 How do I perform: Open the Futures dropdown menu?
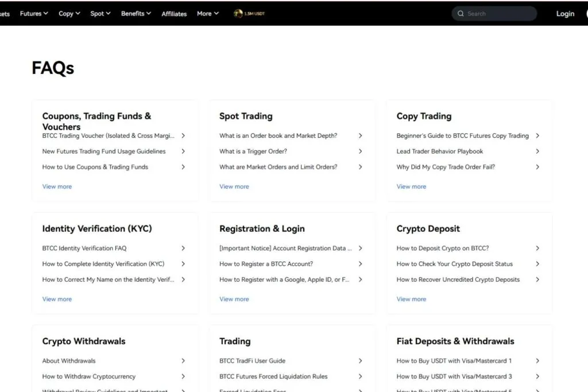(34, 14)
